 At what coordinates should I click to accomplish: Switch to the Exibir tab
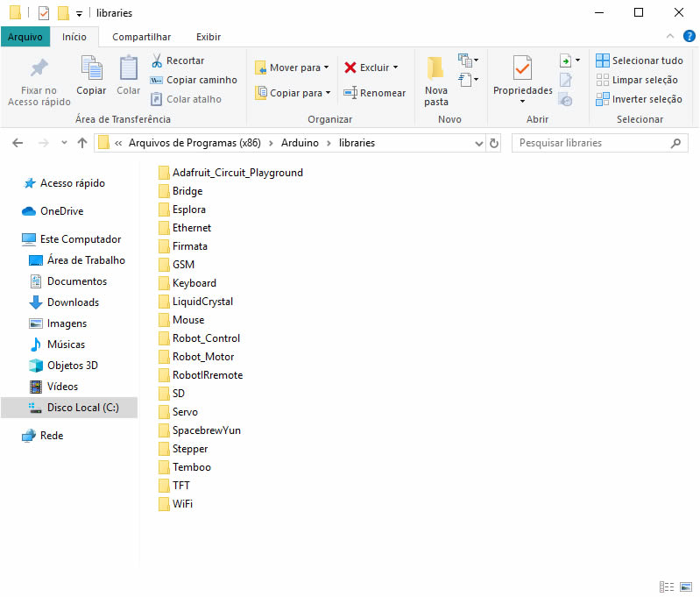tap(209, 37)
